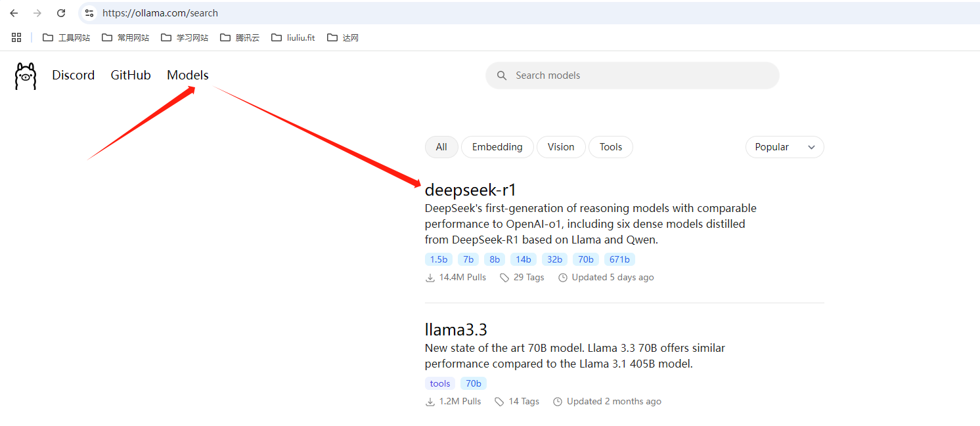Click the search magnifier icon
The height and width of the screenshot is (426, 980).
502,75
